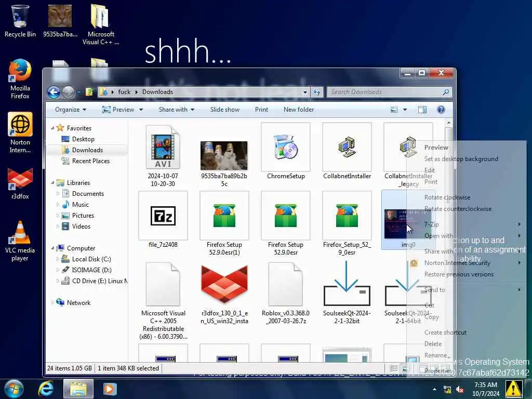Viewport: 532px width, 399px height.
Task: Open the Share with dropdown
Action: [x=177, y=110]
